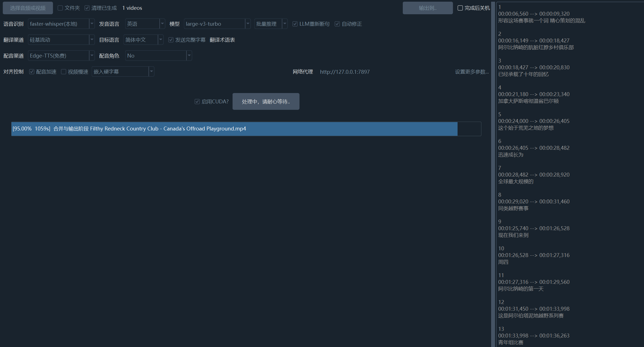
Task: Expand the 批量推理 dropdown arrow
Action: [x=285, y=24]
